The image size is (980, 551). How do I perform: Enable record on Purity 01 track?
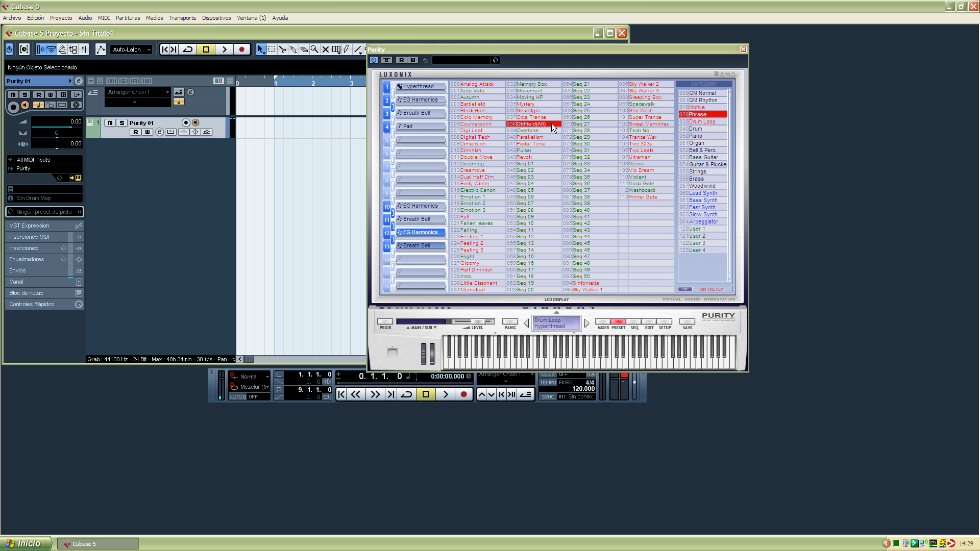[x=186, y=123]
